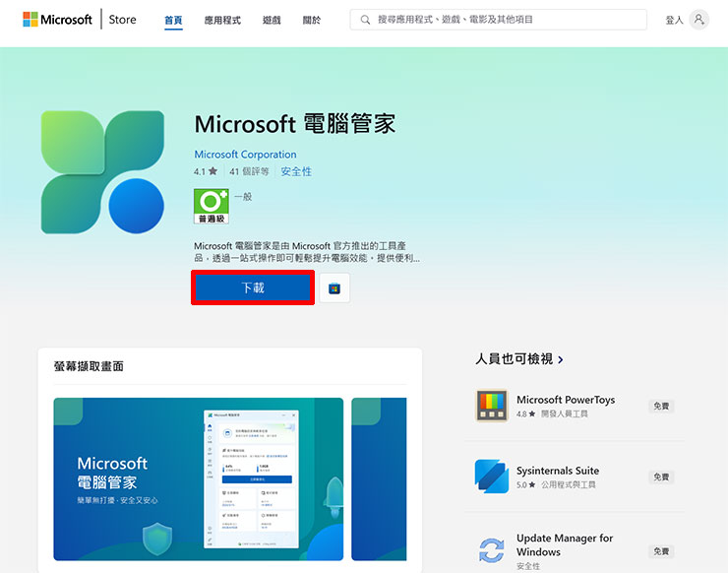This screenshot has width=728, height=573.
Task: Expand the truncated app description text
Action: (x=306, y=252)
